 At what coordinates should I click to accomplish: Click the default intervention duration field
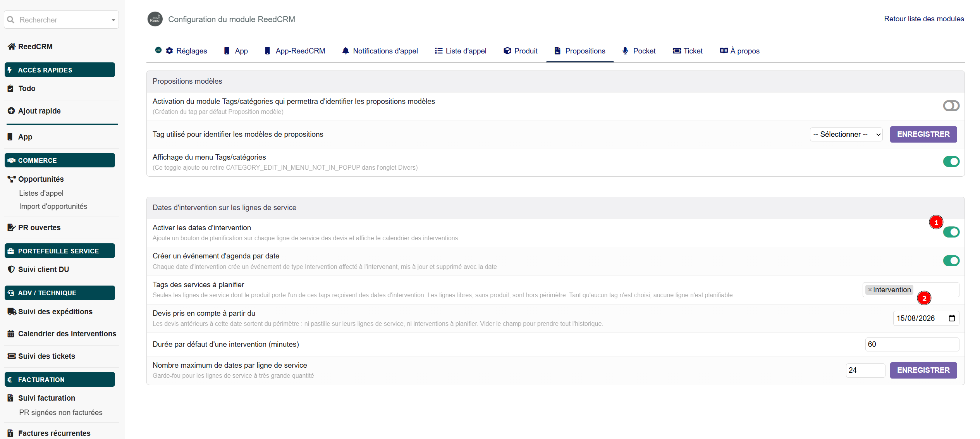912,344
